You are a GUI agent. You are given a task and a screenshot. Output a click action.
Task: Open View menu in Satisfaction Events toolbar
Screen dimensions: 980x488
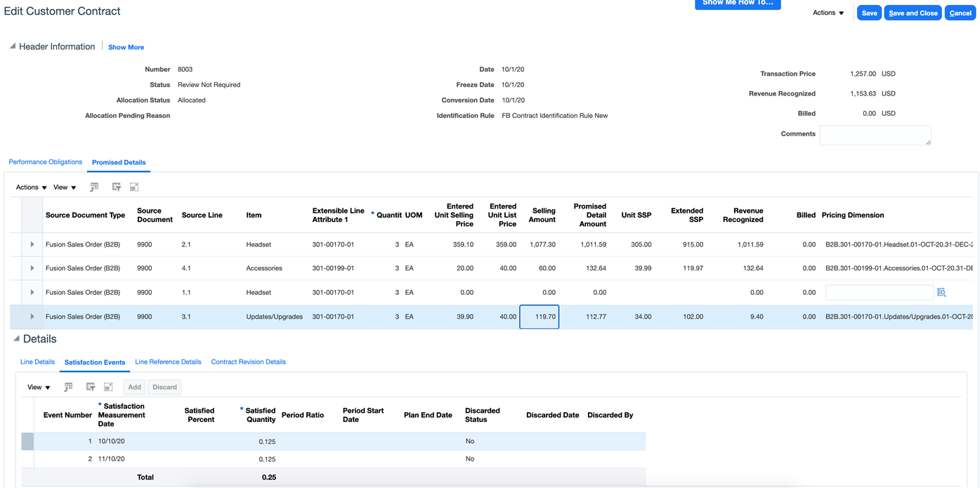click(39, 387)
